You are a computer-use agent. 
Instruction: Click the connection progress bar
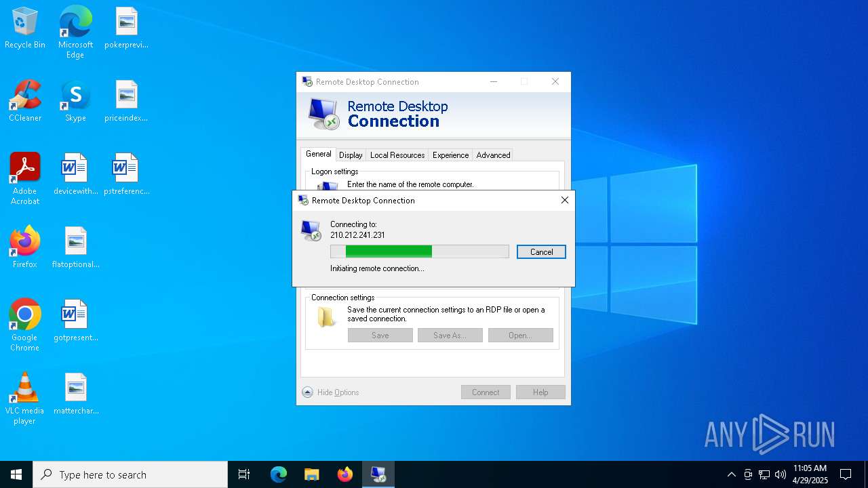click(x=419, y=251)
